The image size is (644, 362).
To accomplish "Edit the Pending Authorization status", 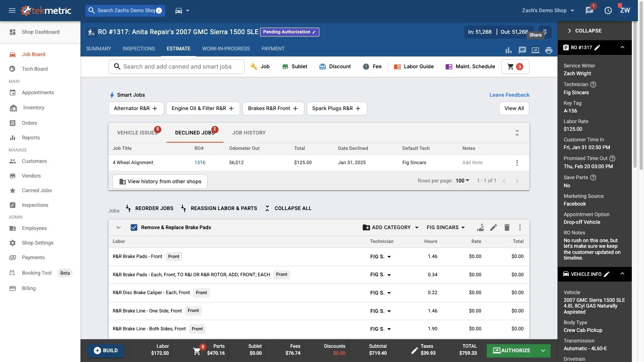I will 289,32.
